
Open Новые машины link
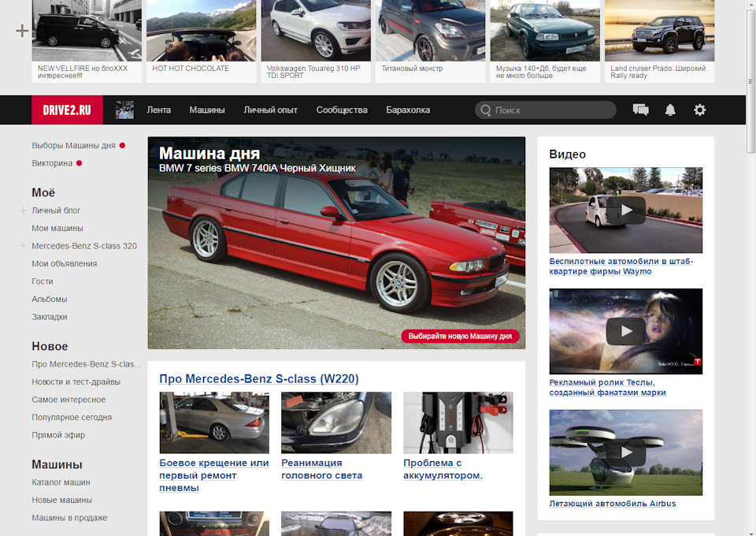[x=61, y=501]
